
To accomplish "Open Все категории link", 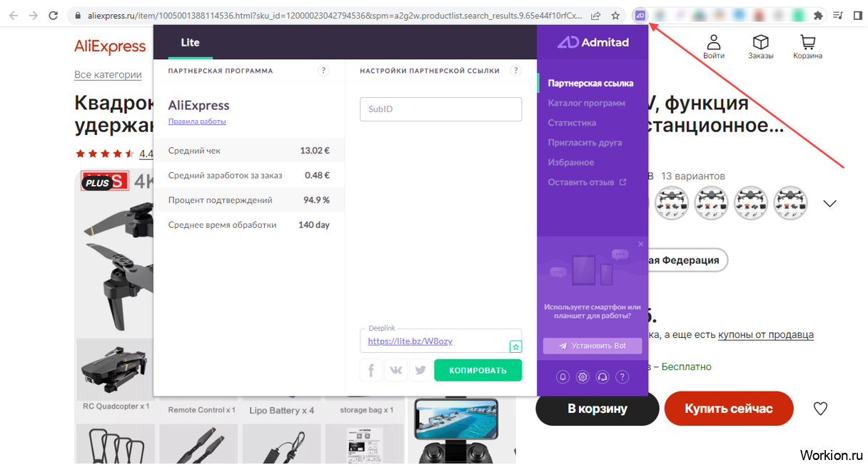I will click(108, 74).
